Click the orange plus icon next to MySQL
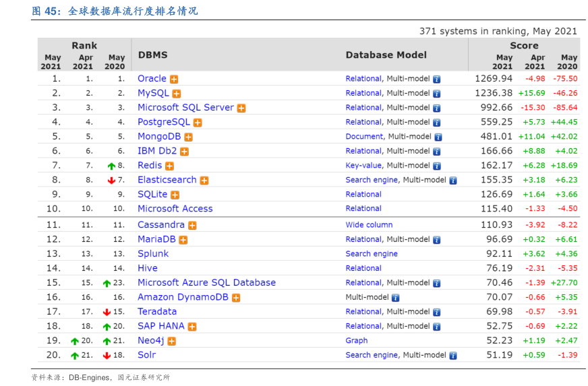 click(x=177, y=94)
